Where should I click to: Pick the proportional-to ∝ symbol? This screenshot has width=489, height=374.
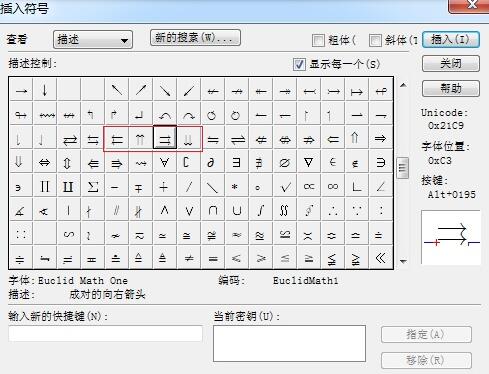(x=309, y=186)
